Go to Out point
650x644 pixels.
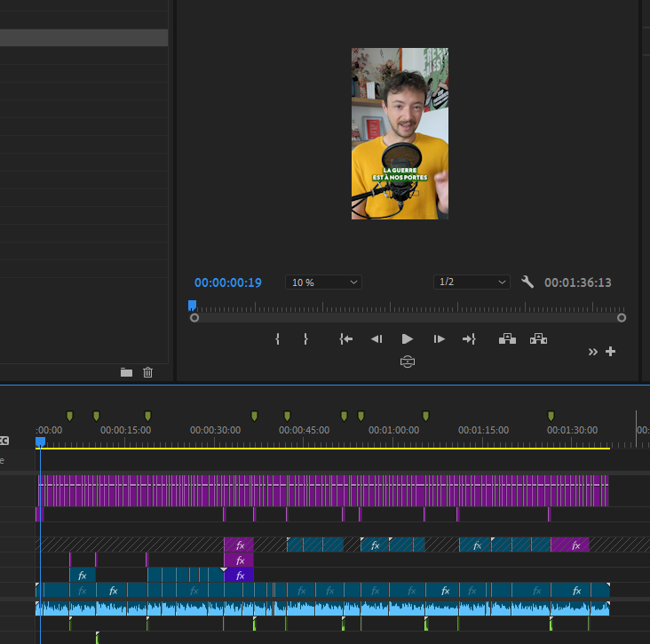coord(469,338)
